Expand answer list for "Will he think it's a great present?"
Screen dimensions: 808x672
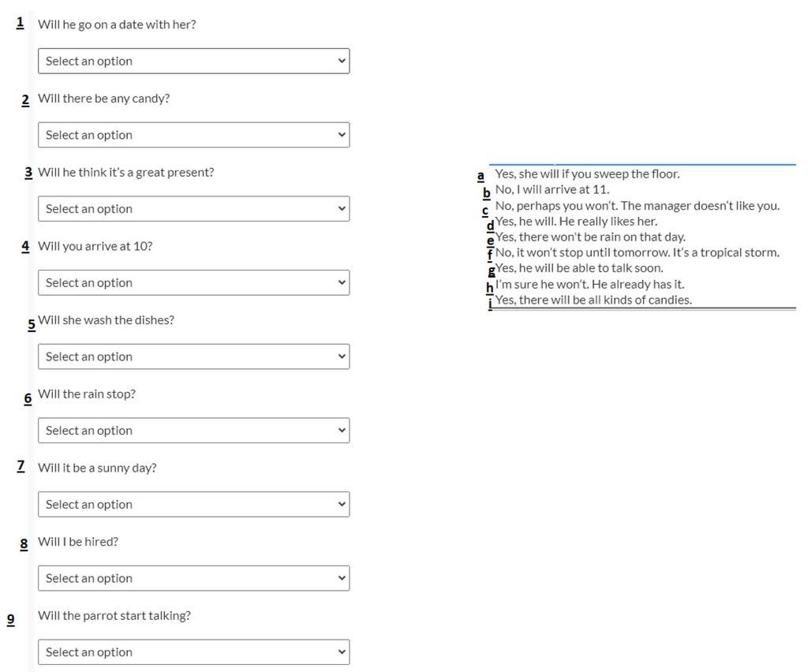193,209
